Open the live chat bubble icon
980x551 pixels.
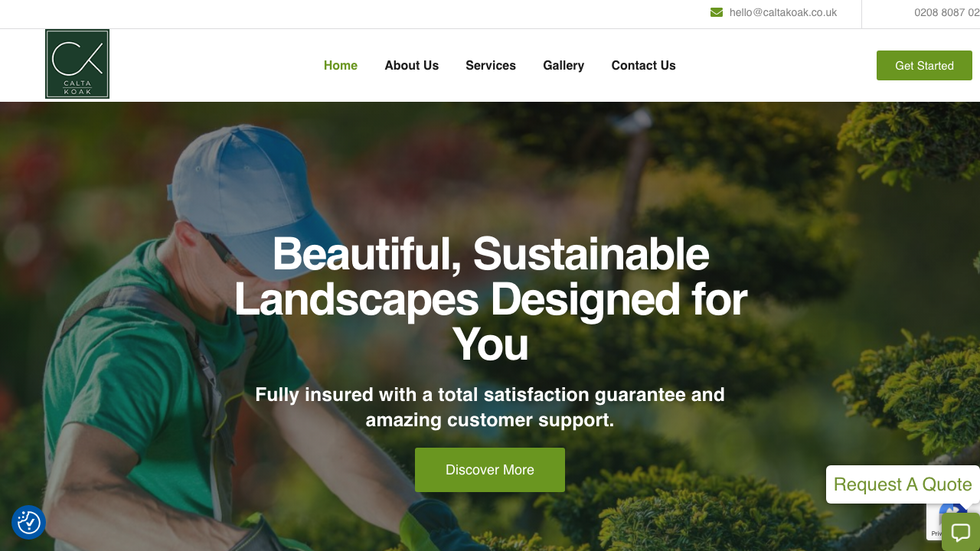pos(960,532)
